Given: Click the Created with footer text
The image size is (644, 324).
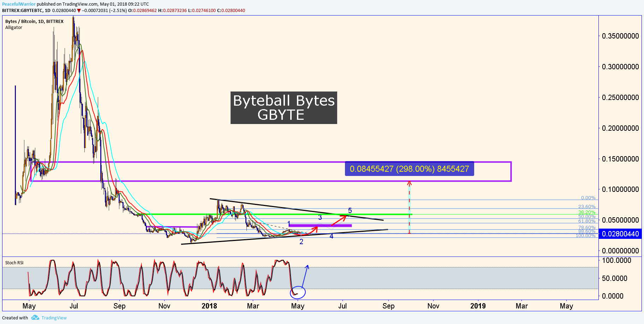Looking at the screenshot, I should click(15, 318).
